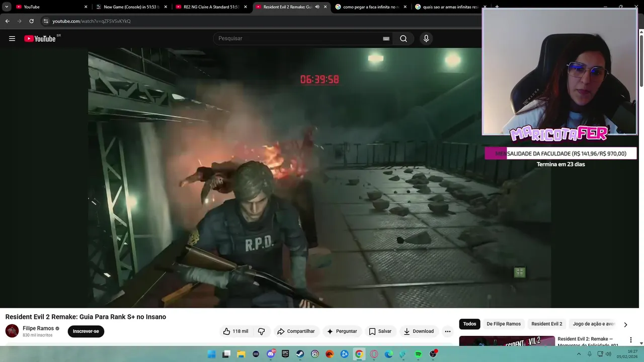Start voice search with microphone icon
644x362 pixels.
[426, 39]
